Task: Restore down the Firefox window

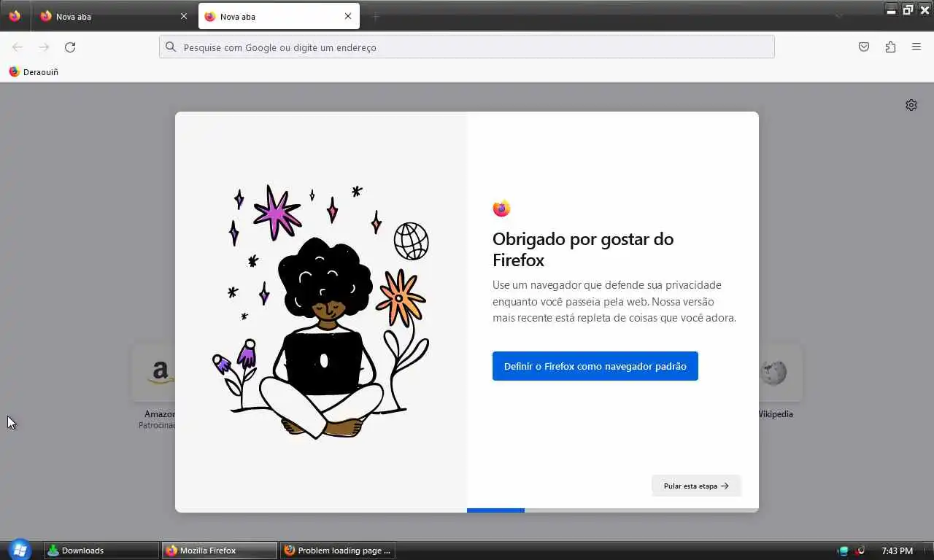Action: (908, 9)
